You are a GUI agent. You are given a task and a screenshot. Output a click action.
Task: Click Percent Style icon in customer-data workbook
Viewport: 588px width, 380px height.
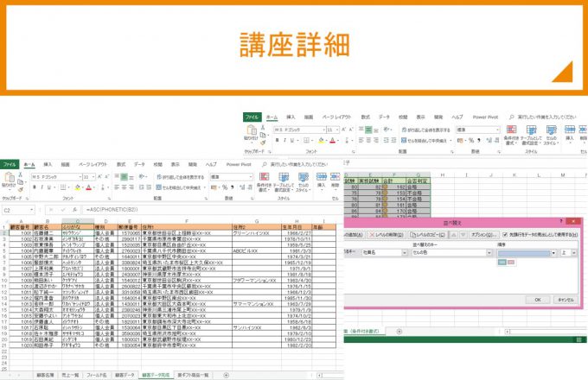tap(225, 187)
